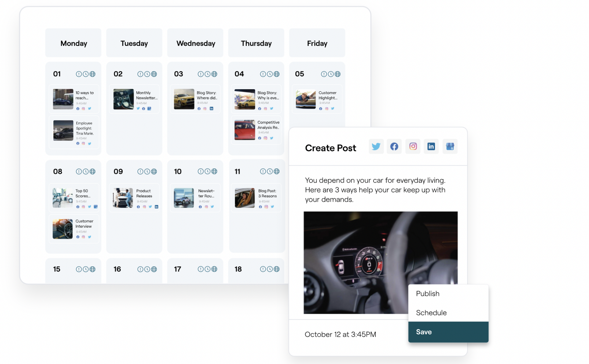Click the October 12 at 3:45PM timestamp field
Image resolution: width=589 pixels, height=364 pixels.
pos(340,334)
